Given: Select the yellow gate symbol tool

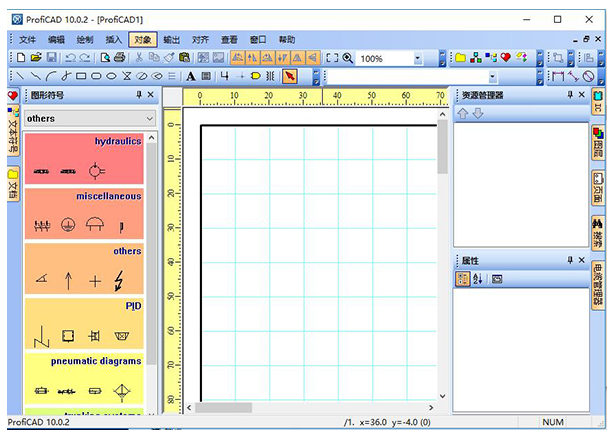Looking at the screenshot, I should [x=255, y=76].
